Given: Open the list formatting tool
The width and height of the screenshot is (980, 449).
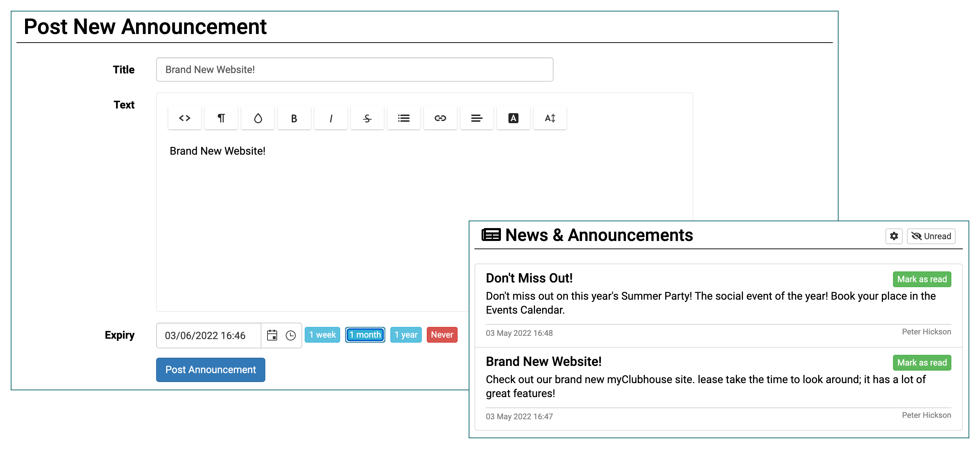Looking at the screenshot, I should (404, 119).
